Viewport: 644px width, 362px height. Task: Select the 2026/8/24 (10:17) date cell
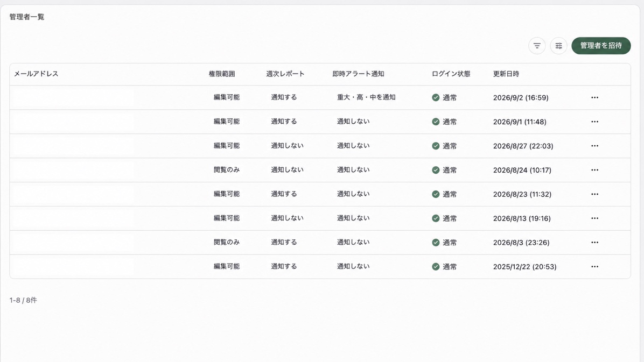(x=522, y=170)
